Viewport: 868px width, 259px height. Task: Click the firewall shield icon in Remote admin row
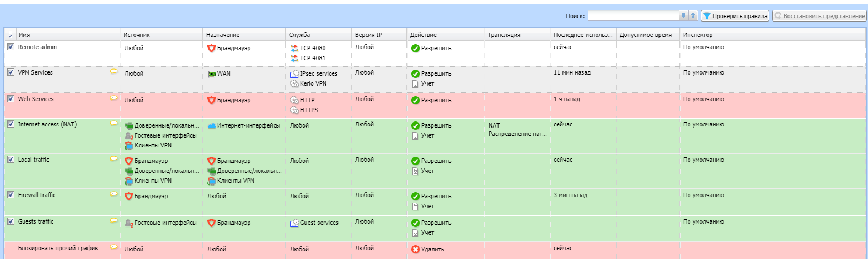click(211, 49)
